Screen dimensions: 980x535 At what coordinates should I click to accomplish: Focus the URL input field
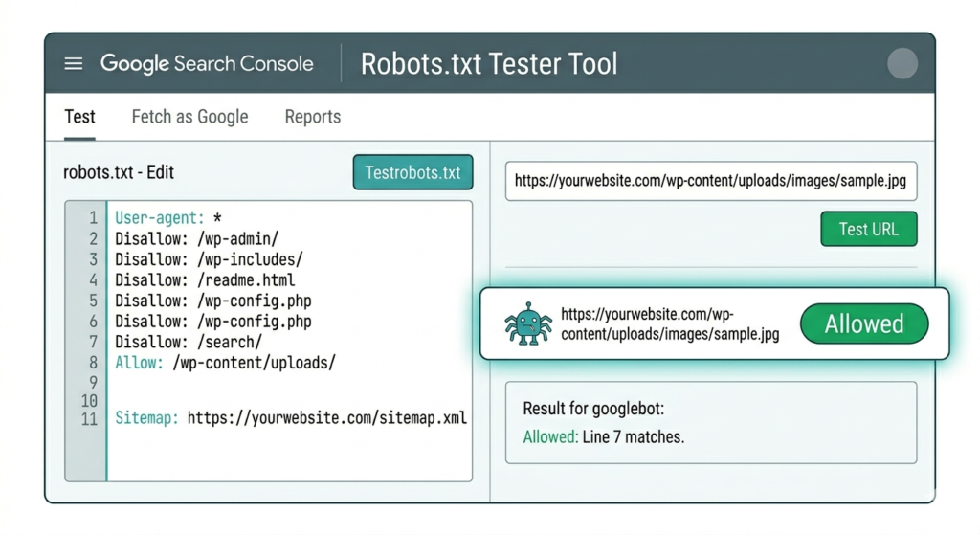coord(711,181)
